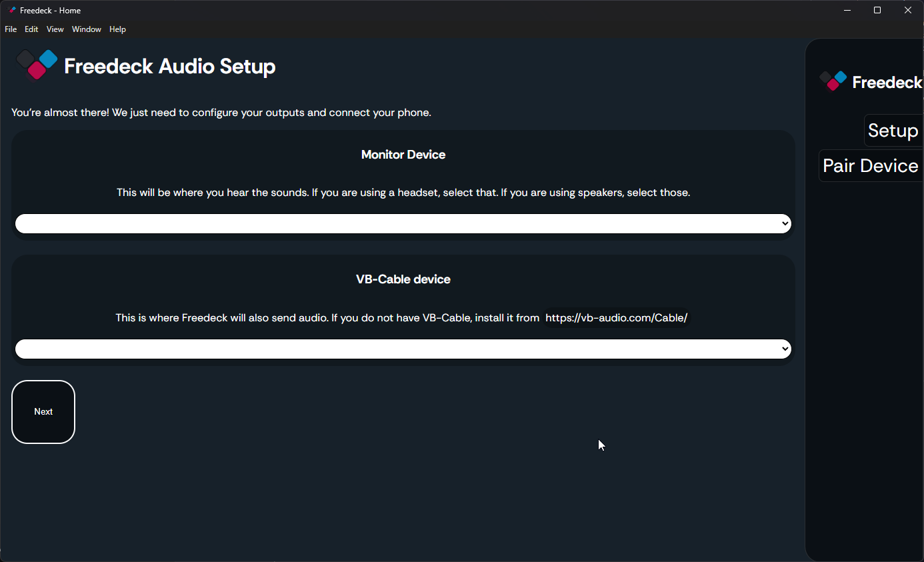Open the Window menu
Screen dimensions: 924x562
tap(87, 29)
